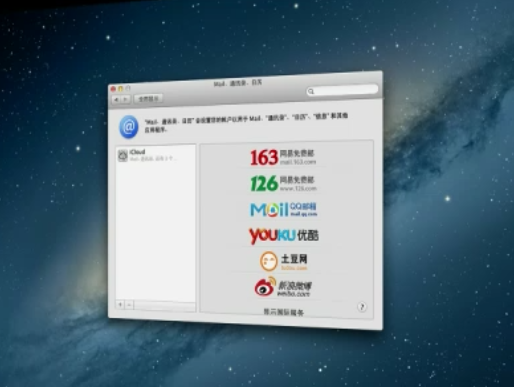Click the plus button to add account
The image size is (514, 387).
click(120, 304)
